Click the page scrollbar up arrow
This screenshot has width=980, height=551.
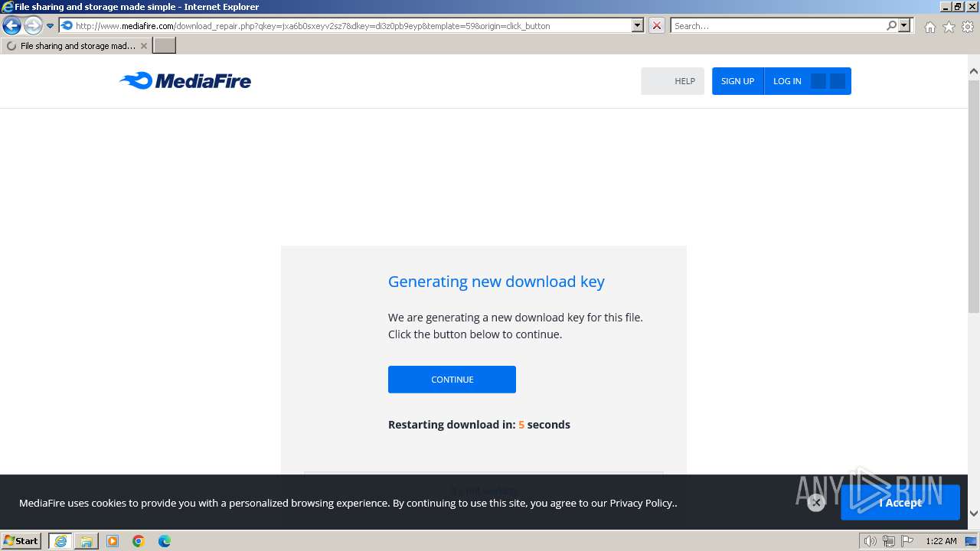(x=974, y=71)
